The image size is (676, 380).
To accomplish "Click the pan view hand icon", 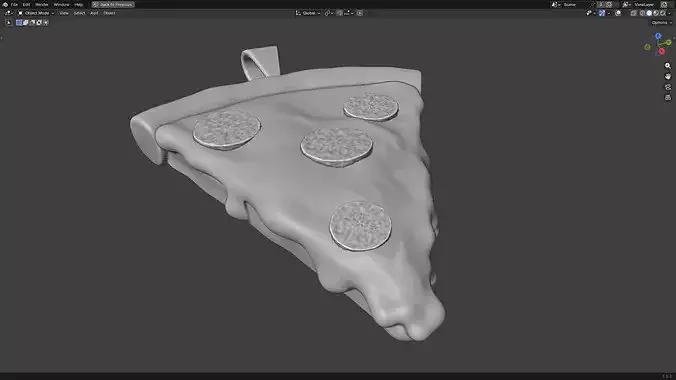I will pyautogui.click(x=668, y=76).
